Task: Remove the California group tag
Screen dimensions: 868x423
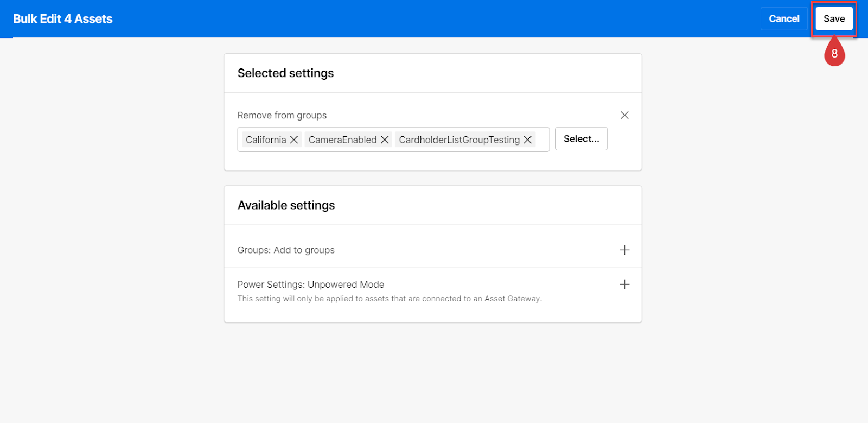Action: 294,140
